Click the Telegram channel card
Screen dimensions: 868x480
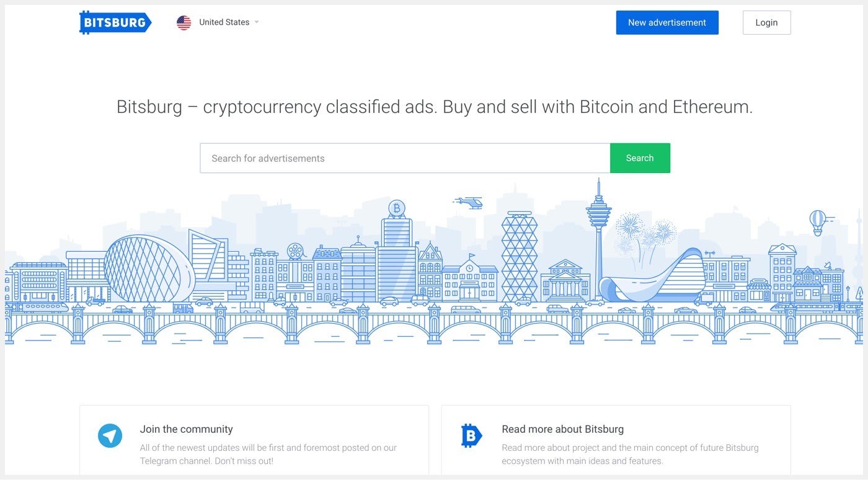[x=254, y=440]
